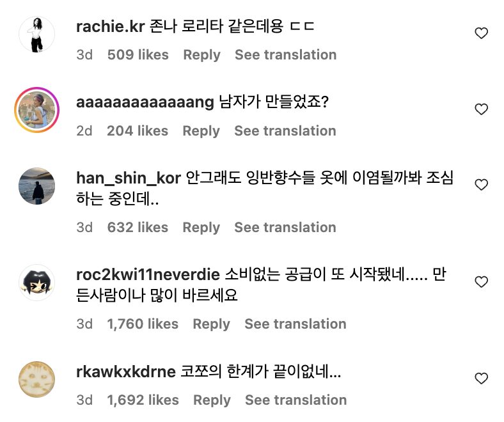
Task: View aaaaaaaaaaaaang's story from avatar ring
Action: click(37, 110)
